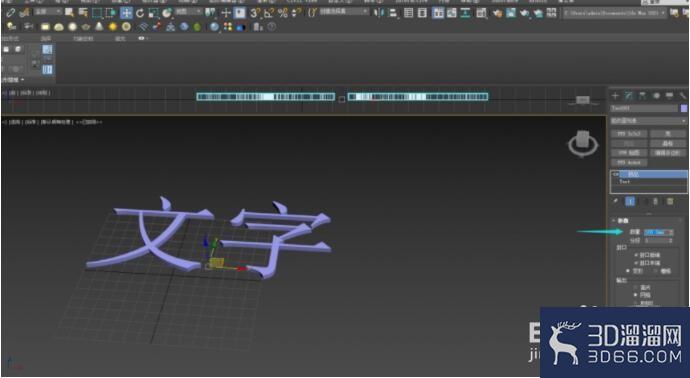
Task: Open the project folder path dropdown
Action: point(615,13)
